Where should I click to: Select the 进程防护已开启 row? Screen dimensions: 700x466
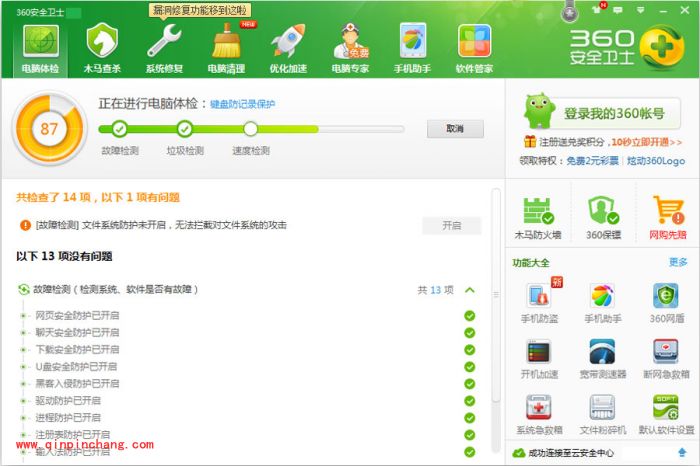[x=247, y=417]
